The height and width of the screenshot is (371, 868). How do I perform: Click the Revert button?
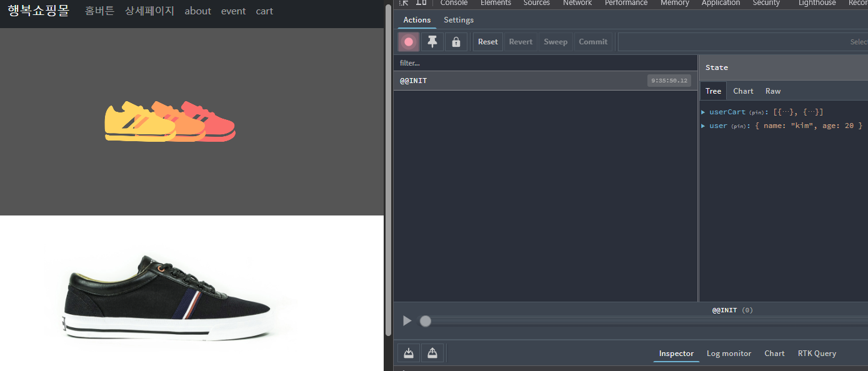tap(521, 42)
